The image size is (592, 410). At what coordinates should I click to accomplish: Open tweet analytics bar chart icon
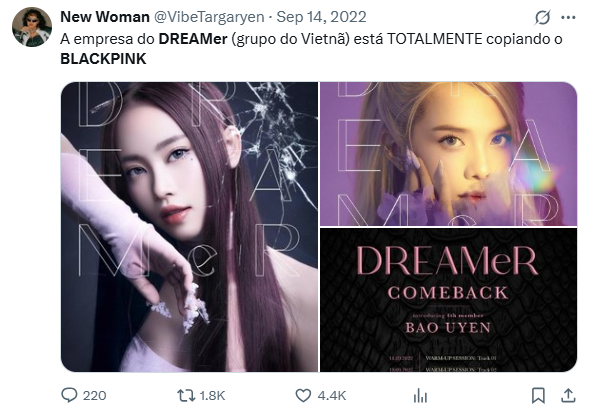(420, 396)
